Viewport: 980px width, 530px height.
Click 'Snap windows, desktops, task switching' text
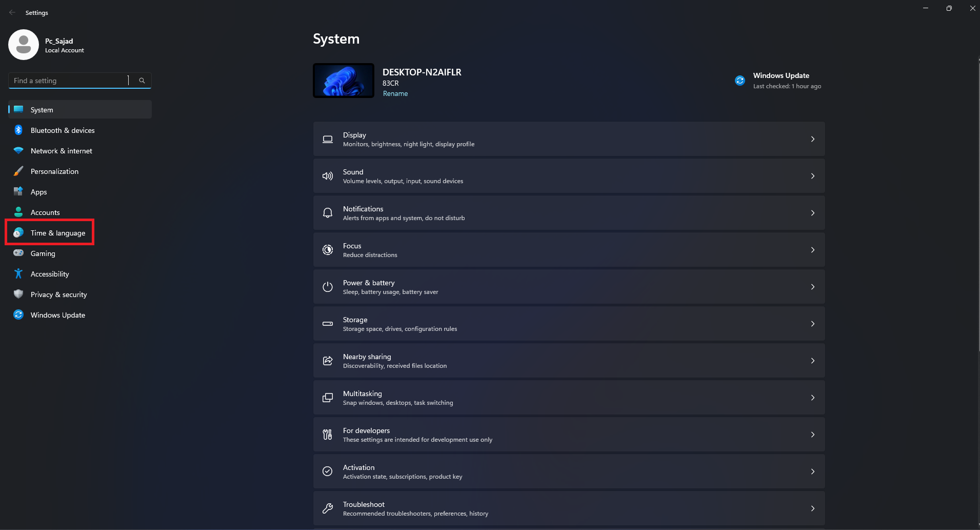click(x=398, y=403)
